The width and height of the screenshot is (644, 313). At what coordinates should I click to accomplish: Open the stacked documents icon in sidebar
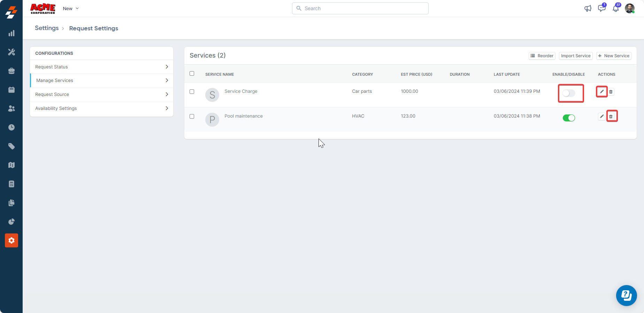[x=11, y=203]
